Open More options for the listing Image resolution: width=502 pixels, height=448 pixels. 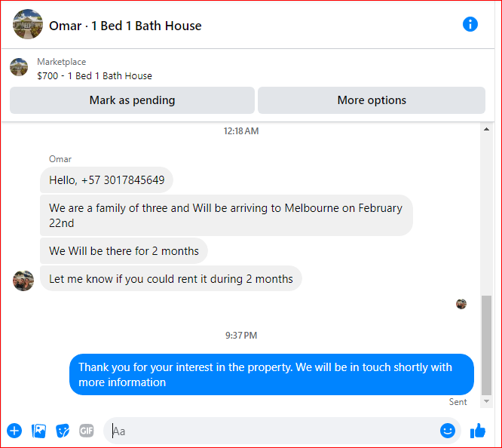[x=372, y=100]
